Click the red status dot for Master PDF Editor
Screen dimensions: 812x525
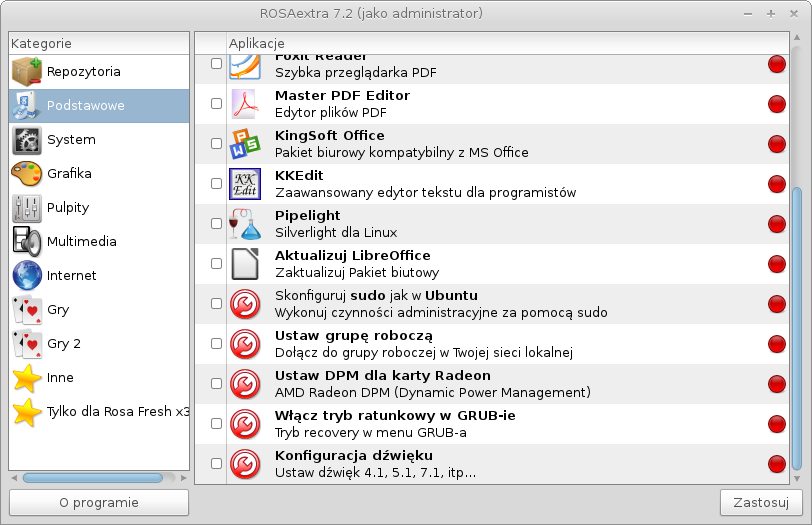777,104
